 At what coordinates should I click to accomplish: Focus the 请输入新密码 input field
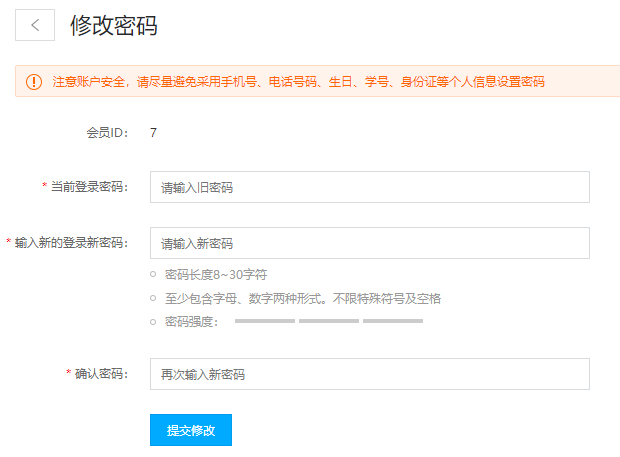(x=369, y=243)
